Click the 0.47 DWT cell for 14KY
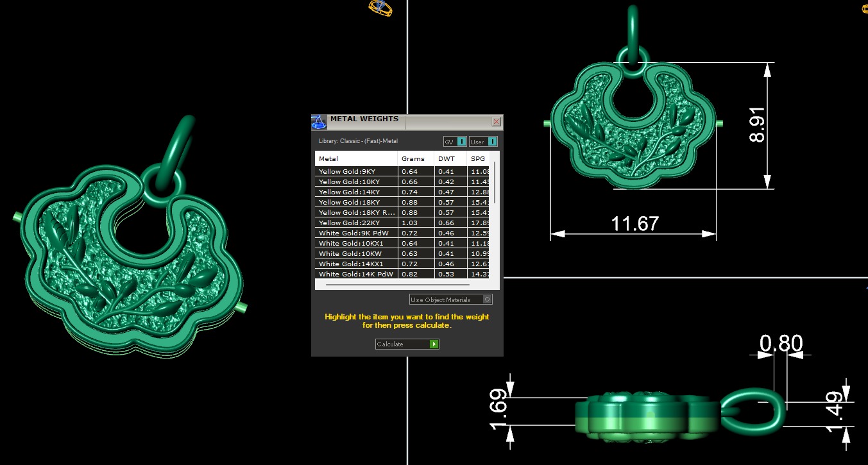The height and width of the screenshot is (465, 868). (x=451, y=192)
